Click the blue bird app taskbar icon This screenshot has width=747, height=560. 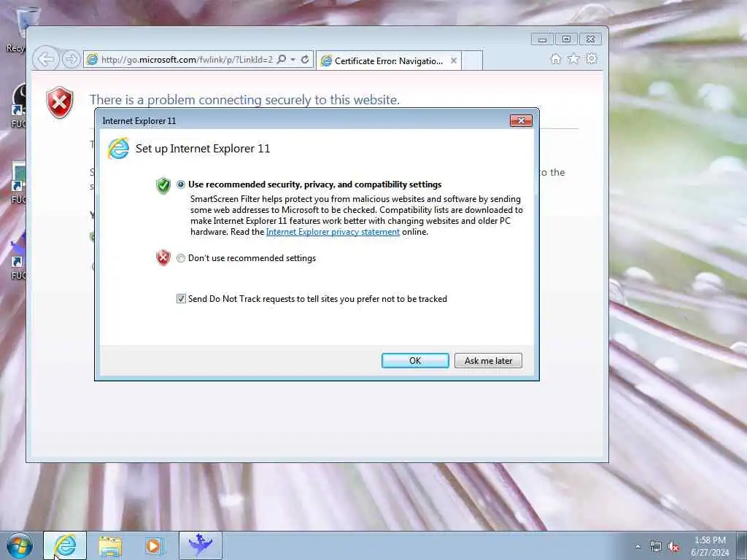pos(201,545)
